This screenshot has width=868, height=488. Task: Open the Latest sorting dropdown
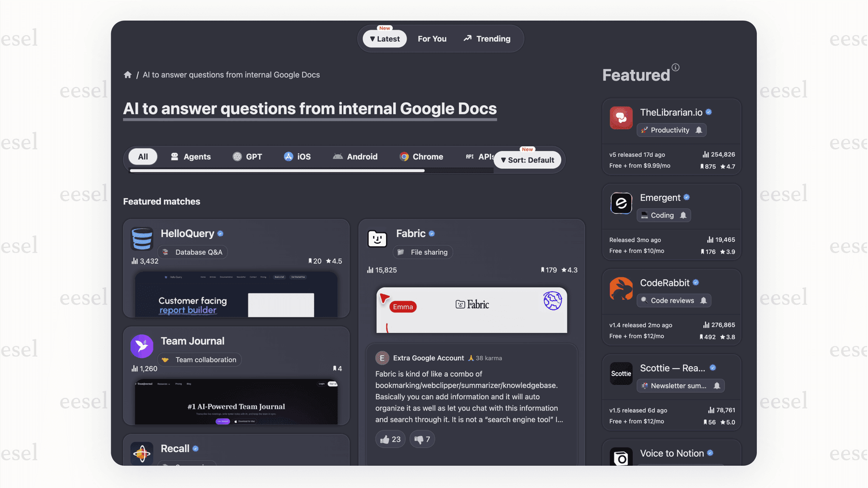click(x=384, y=38)
